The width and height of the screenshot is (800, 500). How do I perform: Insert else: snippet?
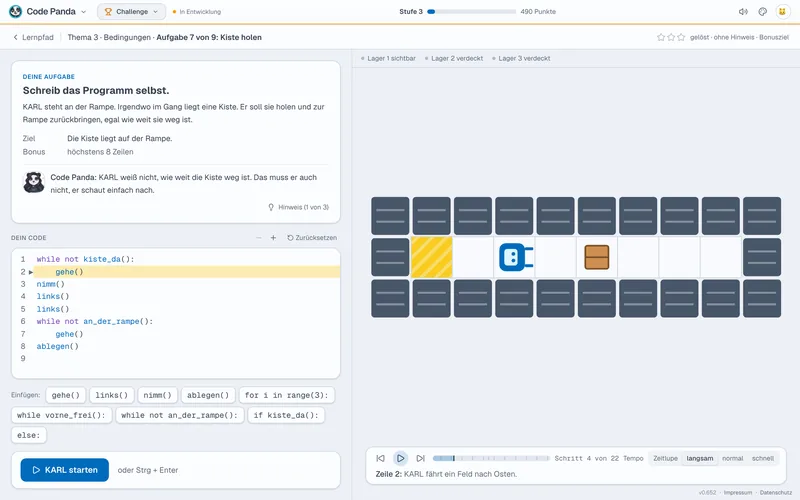coord(29,435)
